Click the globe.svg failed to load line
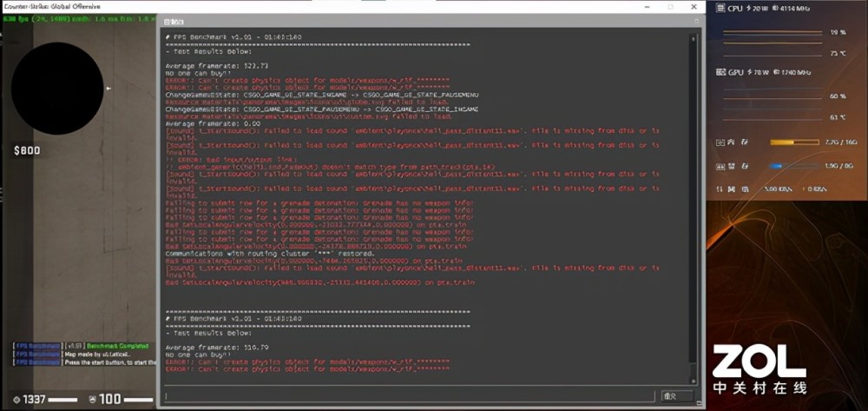The image size is (868, 411). pos(306,103)
